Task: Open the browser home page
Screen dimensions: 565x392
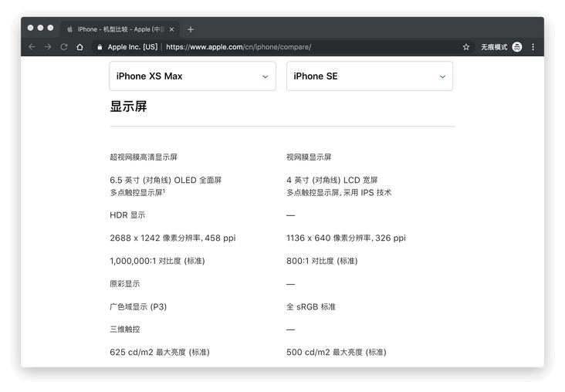Action: [80, 47]
